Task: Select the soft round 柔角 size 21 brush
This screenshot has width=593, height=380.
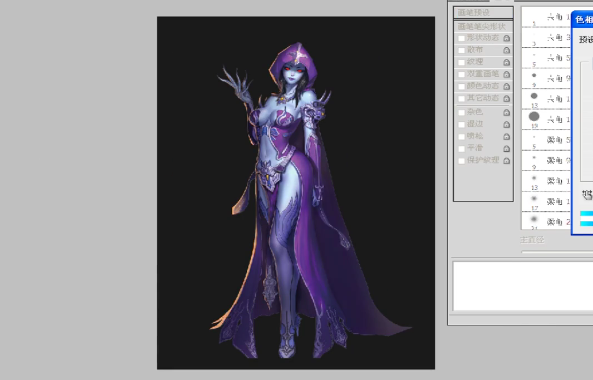Action: 546,220
